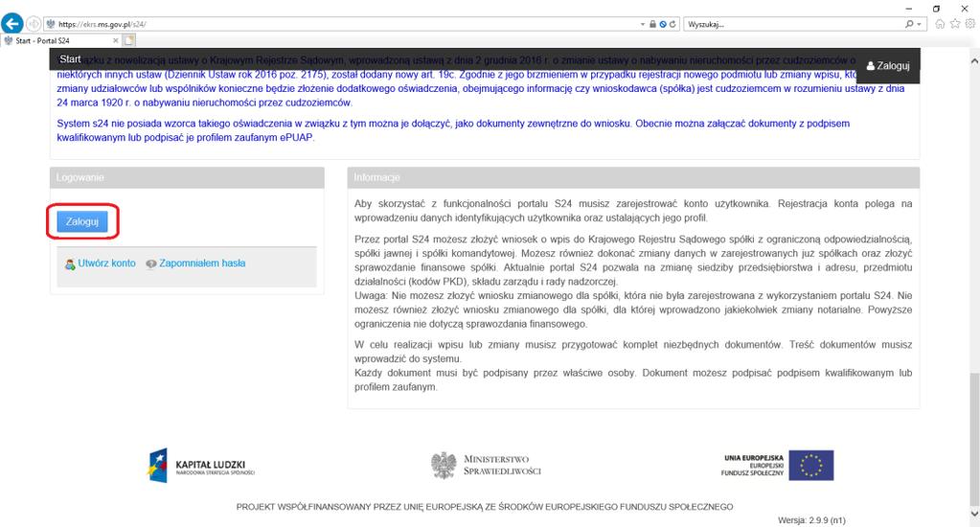This screenshot has width=980, height=527.
Task: Click the Ministerstwo Sprawiedliwości logo
Action: pos(486,466)
